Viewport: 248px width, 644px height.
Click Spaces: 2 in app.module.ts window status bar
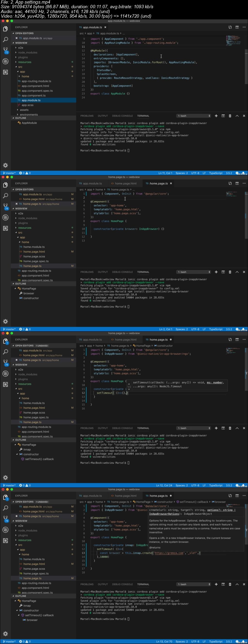coord(181,173)
